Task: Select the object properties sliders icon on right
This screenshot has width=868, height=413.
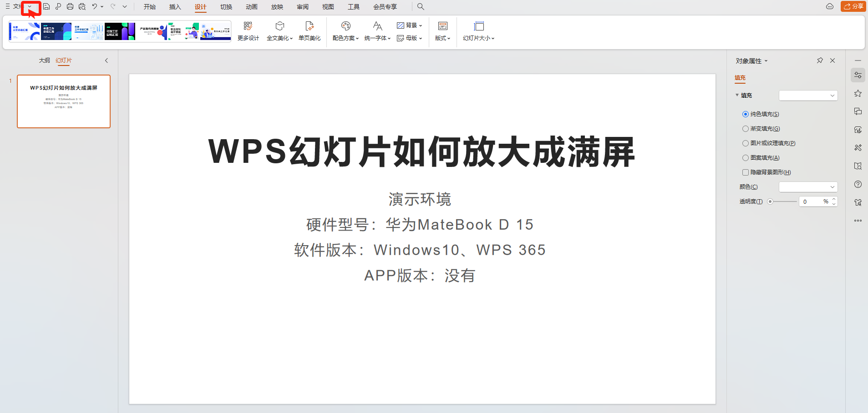Action: point(858,75)
